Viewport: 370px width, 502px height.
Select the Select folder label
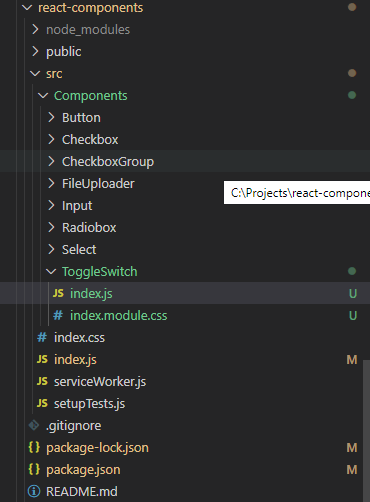[79, 250]
